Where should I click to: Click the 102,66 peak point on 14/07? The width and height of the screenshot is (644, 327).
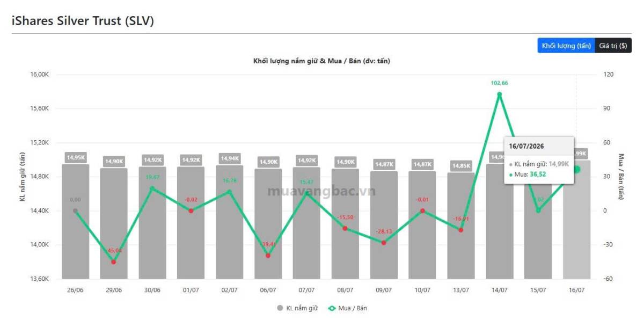(500, 95)
